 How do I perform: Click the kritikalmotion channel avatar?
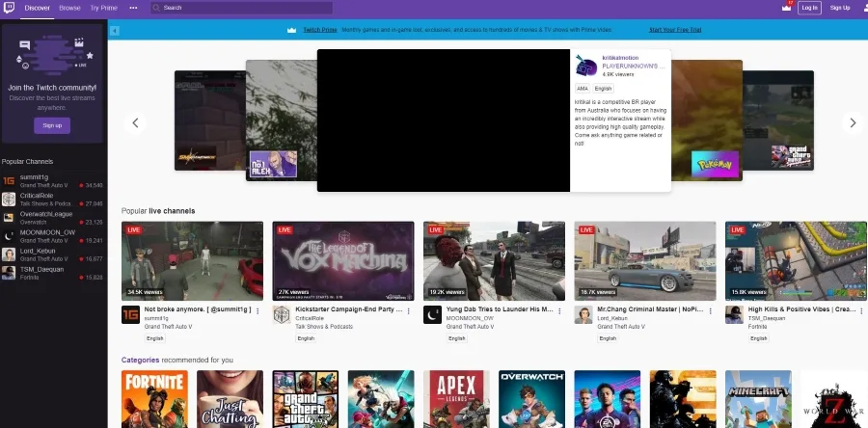point(586,66)
